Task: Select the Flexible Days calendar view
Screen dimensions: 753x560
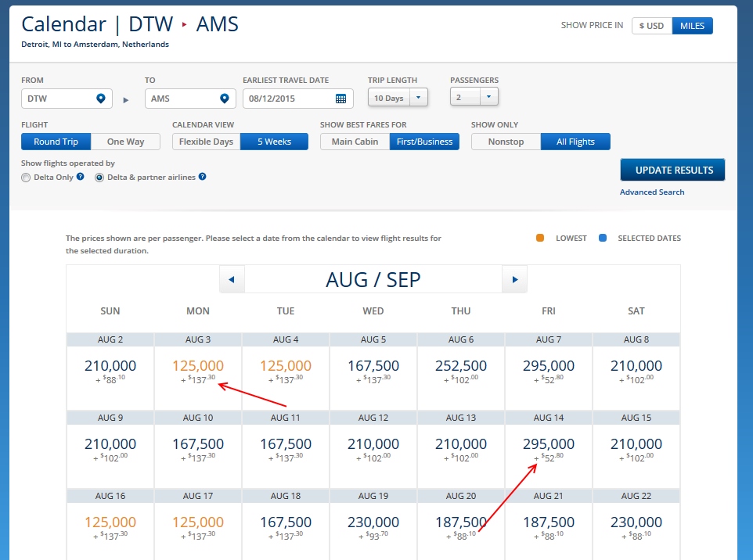Action: (x=205, y=142)
